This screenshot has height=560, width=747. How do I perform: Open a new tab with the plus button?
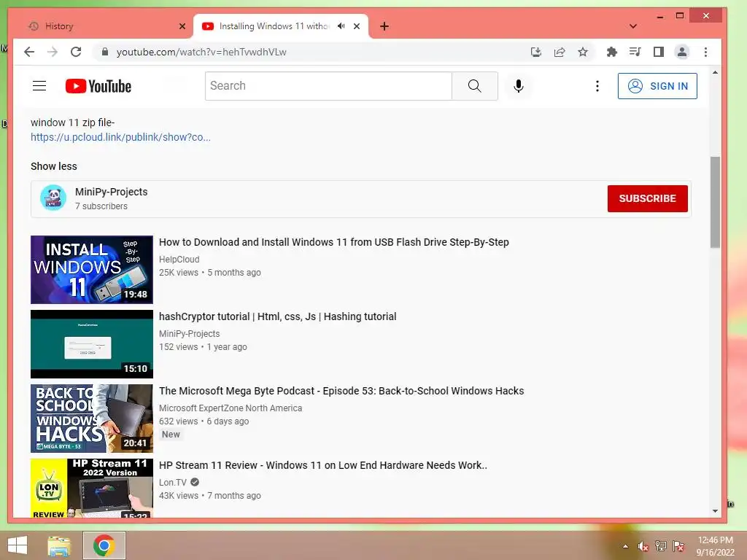point(384,26)
